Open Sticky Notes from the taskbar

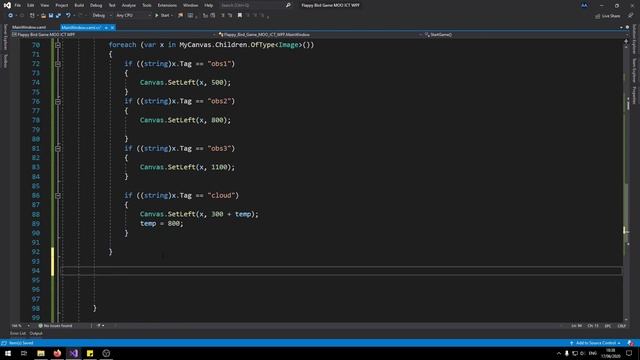pyautogui.click(x=90, y=353)
